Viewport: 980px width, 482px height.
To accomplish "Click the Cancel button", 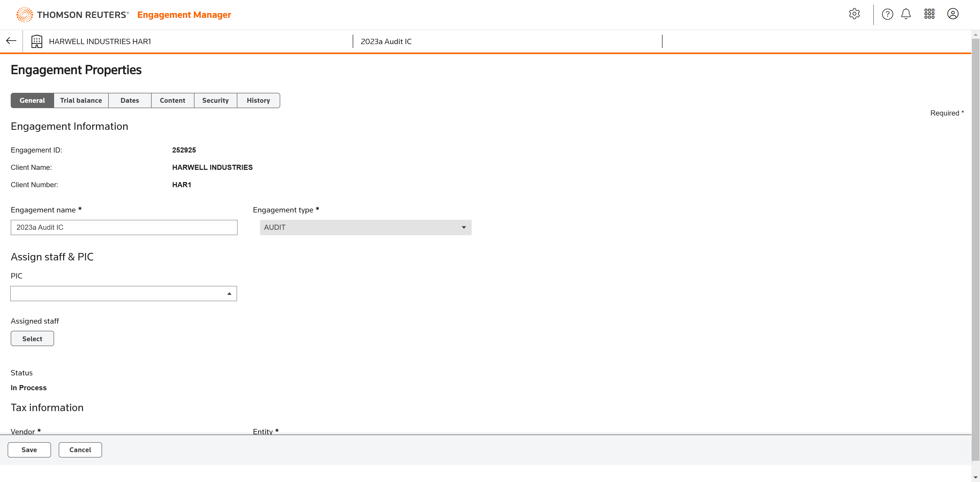I will [80, 450].
